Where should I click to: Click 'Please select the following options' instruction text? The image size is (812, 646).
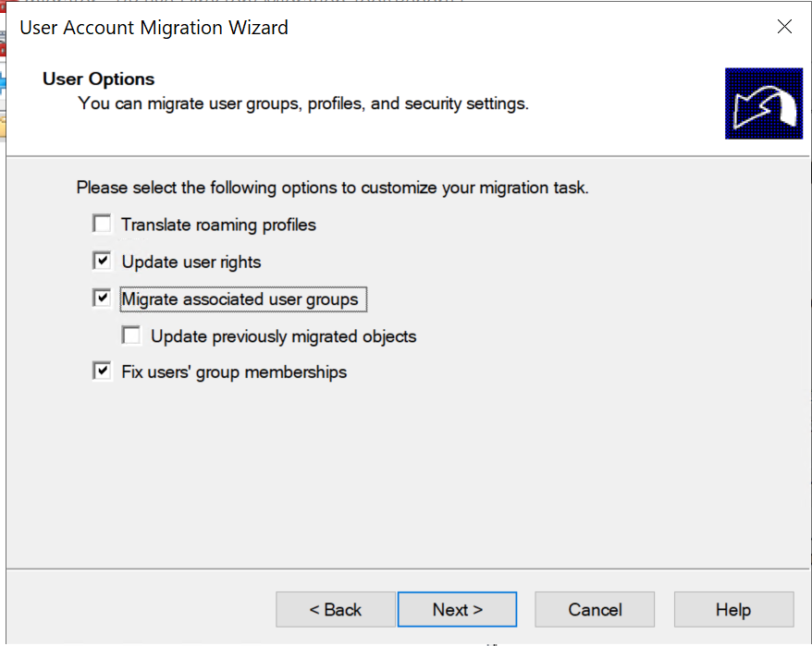point(332,188)
